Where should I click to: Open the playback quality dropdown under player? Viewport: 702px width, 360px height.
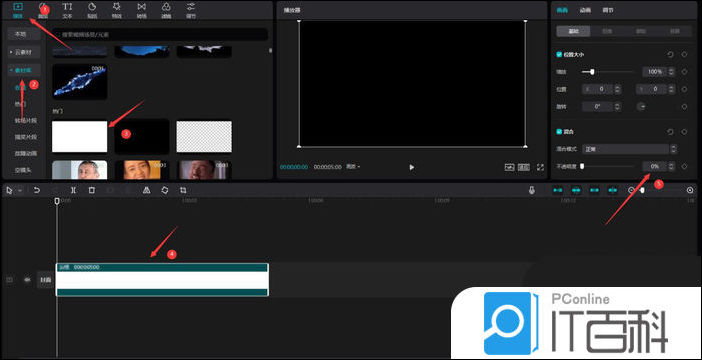point(353,167)
